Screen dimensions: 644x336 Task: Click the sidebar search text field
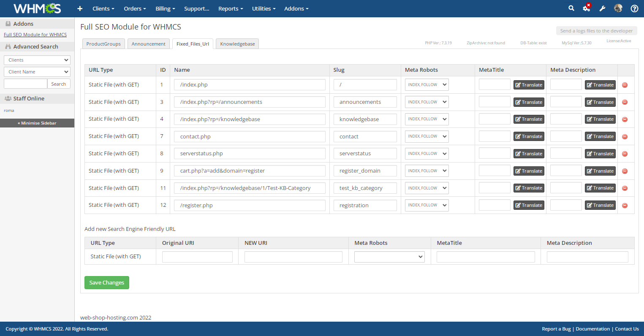pos(26,84)
